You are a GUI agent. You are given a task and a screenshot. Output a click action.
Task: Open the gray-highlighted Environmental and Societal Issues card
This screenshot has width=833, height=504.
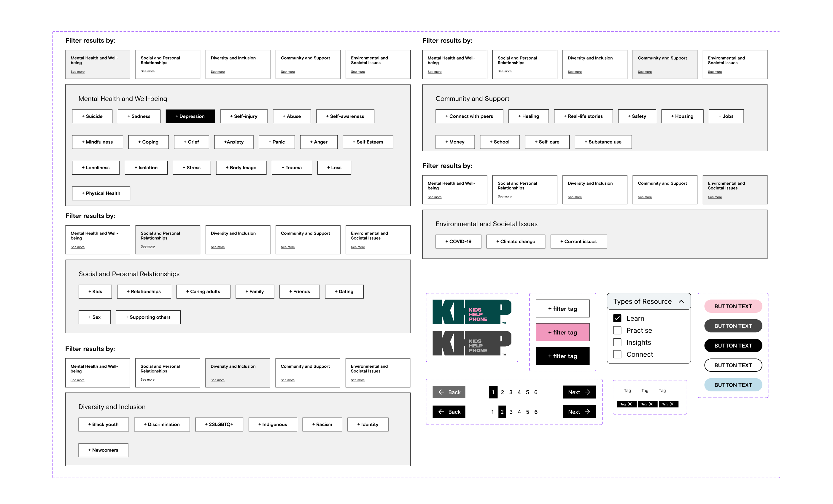tap(735, 190)
